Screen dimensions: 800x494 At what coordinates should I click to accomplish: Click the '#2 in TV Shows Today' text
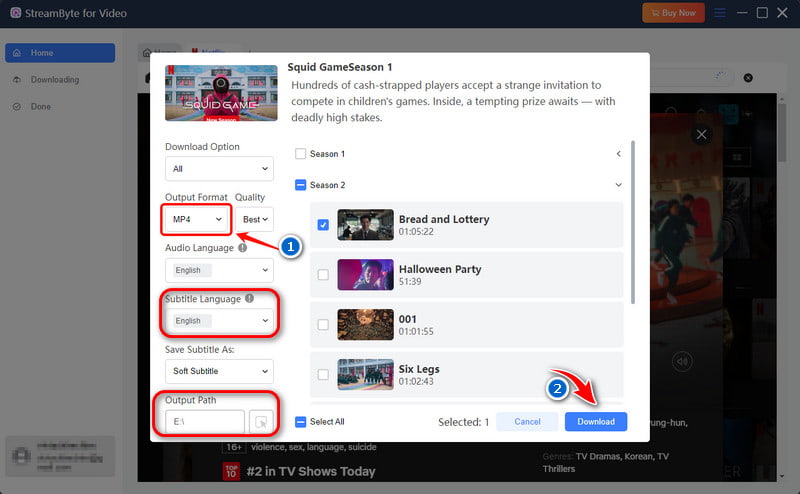[311, 472]
